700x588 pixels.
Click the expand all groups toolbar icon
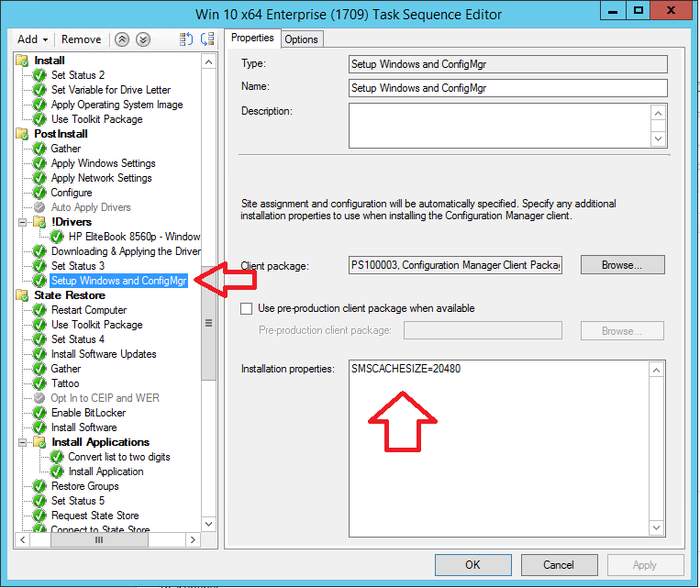point(186,39)
